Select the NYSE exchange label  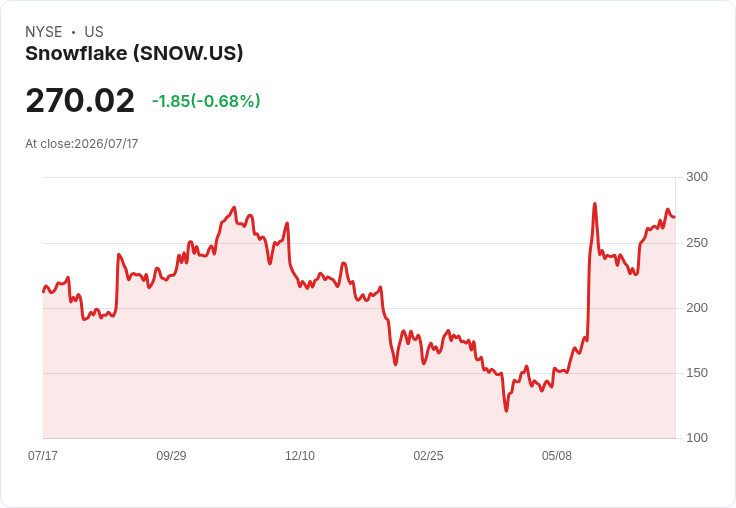[x=44, y=32]
